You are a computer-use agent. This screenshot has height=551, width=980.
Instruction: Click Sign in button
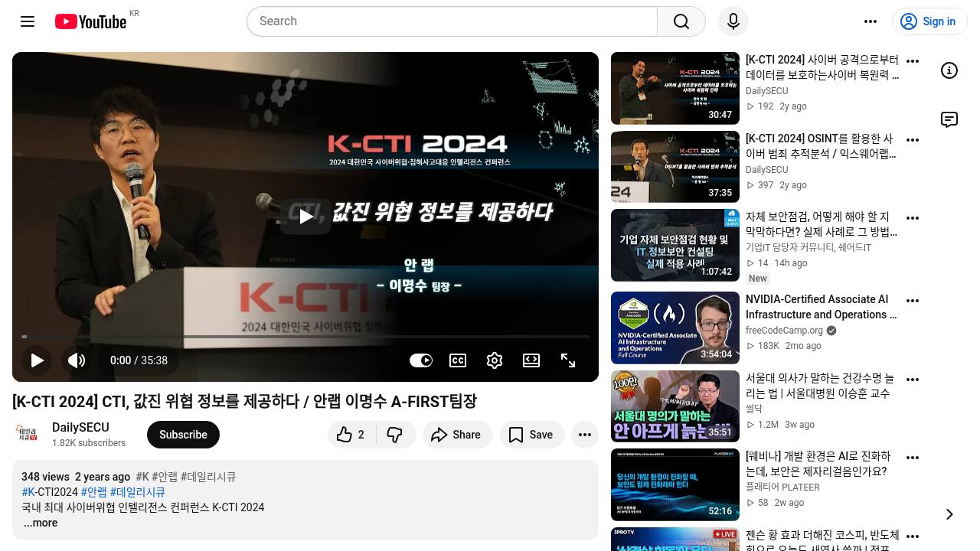point(929,21)
